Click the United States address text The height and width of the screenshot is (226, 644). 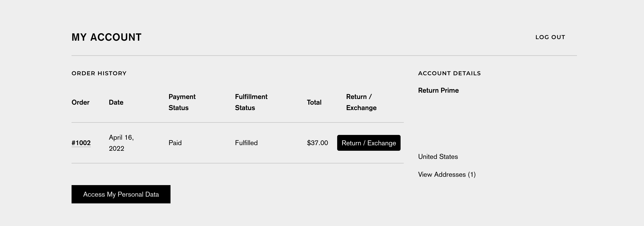[438, 157]
